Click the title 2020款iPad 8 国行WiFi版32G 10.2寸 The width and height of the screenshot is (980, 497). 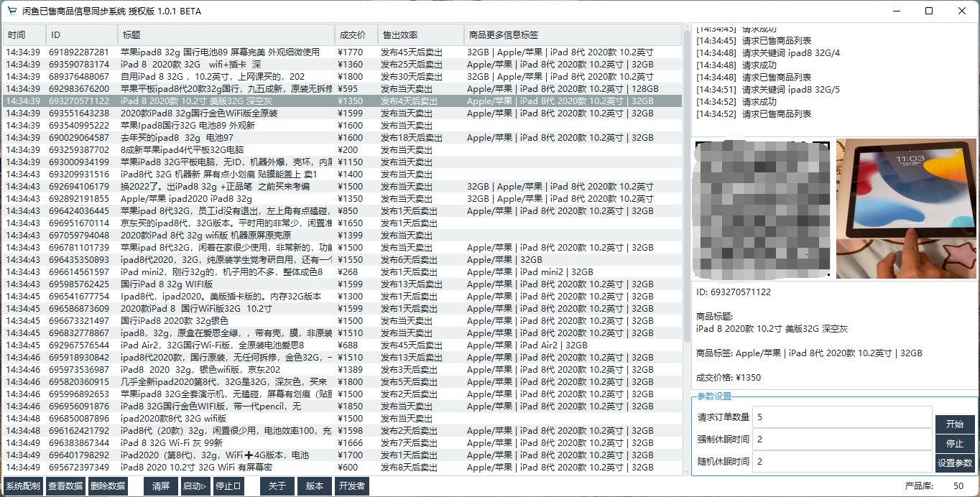click(196, 308)
